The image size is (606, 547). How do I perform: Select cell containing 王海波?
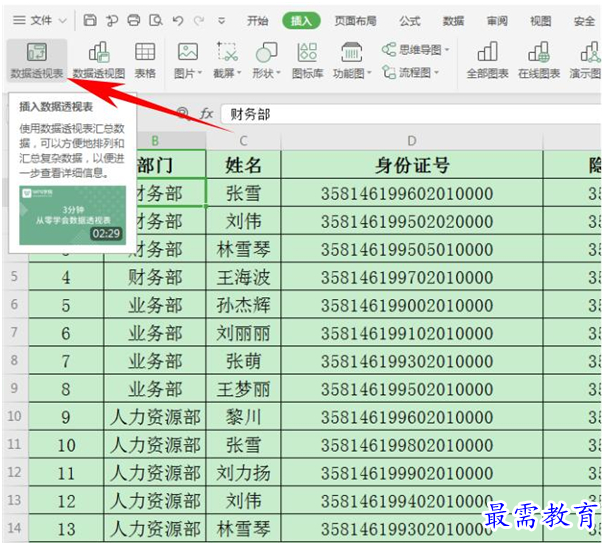(x=243, y=277)
